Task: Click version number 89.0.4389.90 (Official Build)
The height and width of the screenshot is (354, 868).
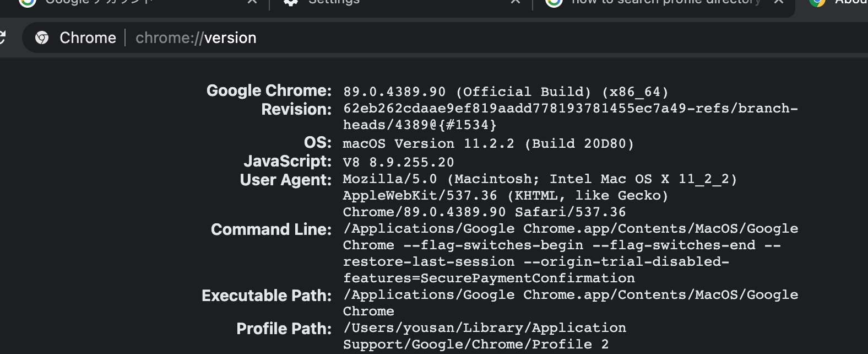Action: tap(467, 92)
